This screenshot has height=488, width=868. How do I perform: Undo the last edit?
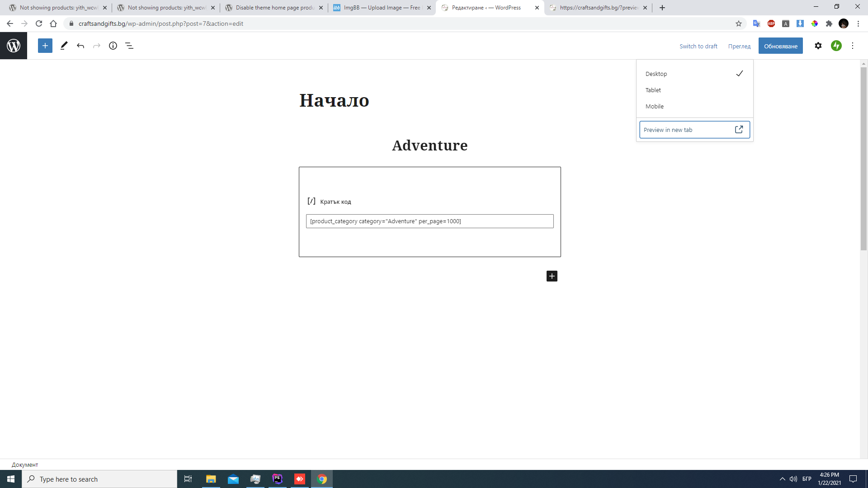(80, 46)
